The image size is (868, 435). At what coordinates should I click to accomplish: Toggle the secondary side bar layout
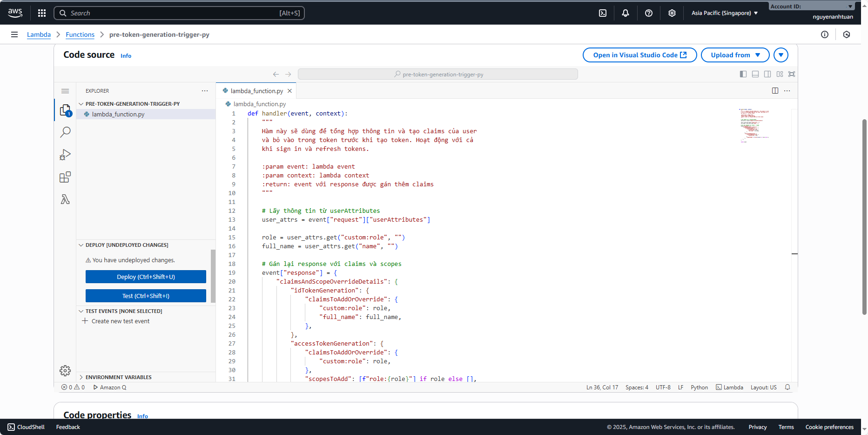[x=767, y=74]
